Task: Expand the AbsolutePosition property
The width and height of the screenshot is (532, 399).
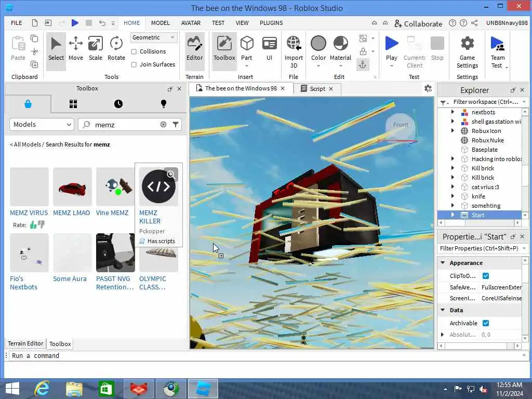Action: [443, 335]
